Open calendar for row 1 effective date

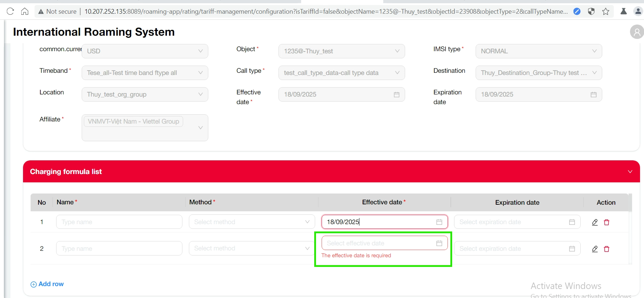tap(439, 222)
